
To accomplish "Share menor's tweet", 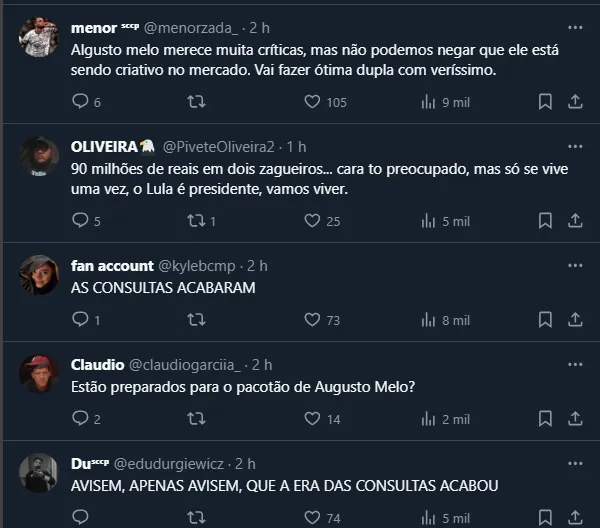I will click(575, 101).
